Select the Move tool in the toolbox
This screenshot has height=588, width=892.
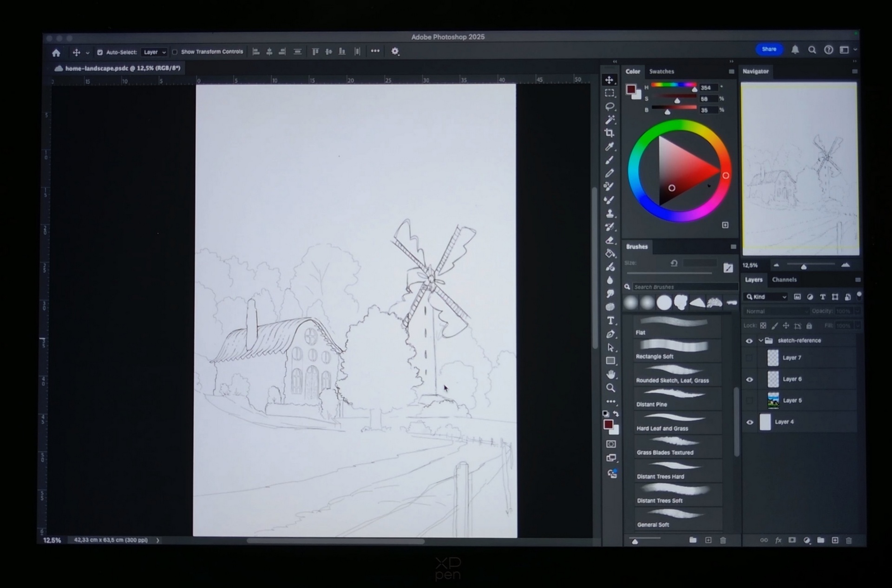[610, 80]
